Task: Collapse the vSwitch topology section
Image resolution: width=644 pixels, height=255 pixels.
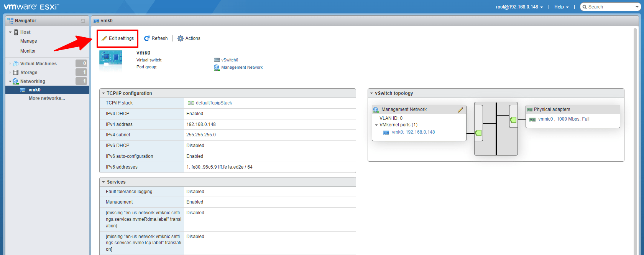Action: pyautogui.click(x=371, y=93)
